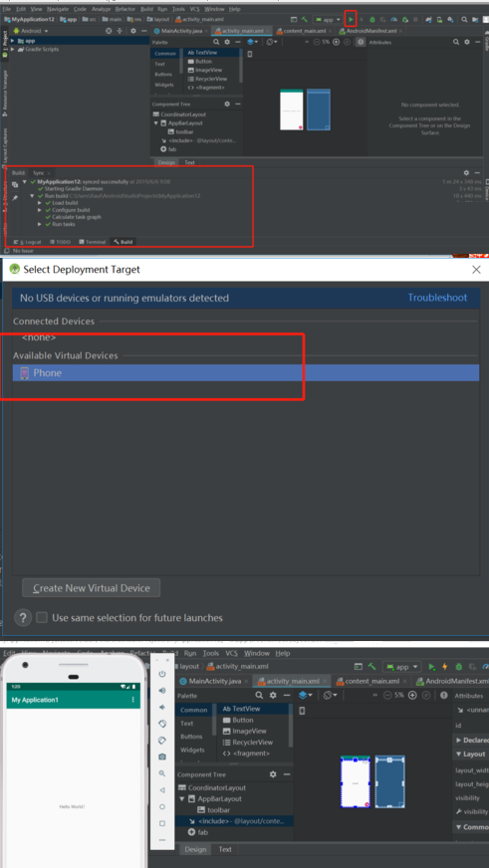Viewport: 489px width, 868px height.
Task: Click zoom-in plus beside 5% in design surface
Action: click(x=412, y=696)
